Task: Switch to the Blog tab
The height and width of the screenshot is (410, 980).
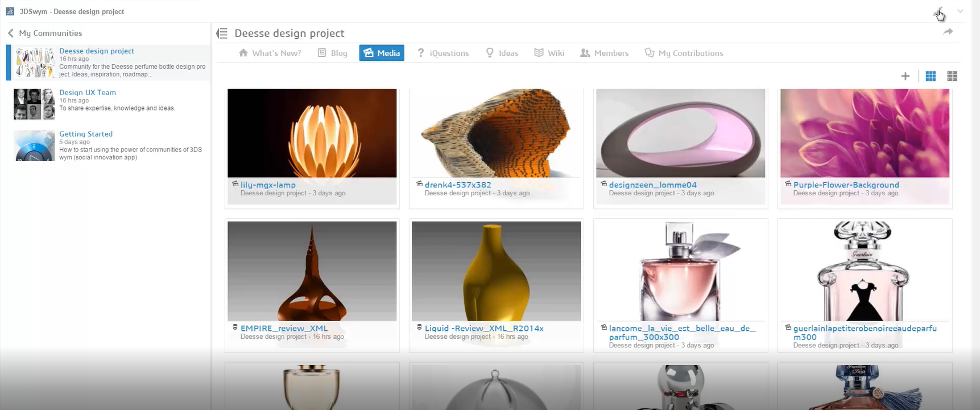Action: (x=332, y=53)
